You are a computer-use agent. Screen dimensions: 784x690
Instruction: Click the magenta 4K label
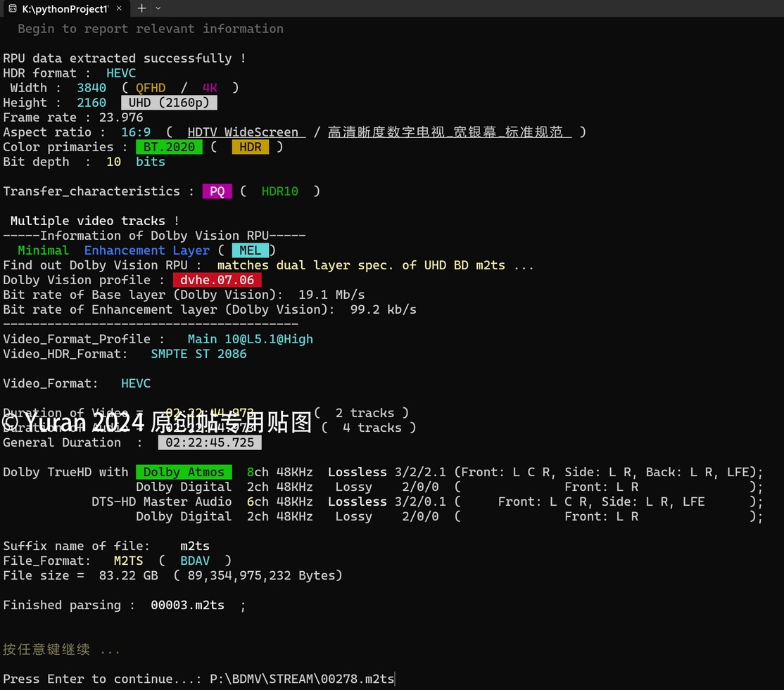[210, 88]
